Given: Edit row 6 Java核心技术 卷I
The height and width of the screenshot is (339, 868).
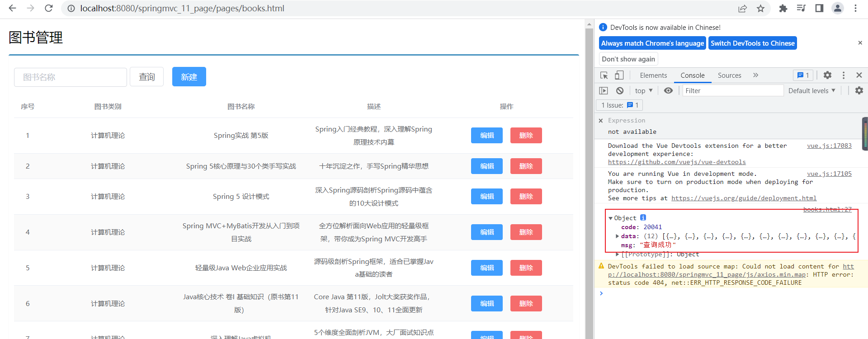Looking at the screenshot, I should pyautogui.click(x=487, y=304).
